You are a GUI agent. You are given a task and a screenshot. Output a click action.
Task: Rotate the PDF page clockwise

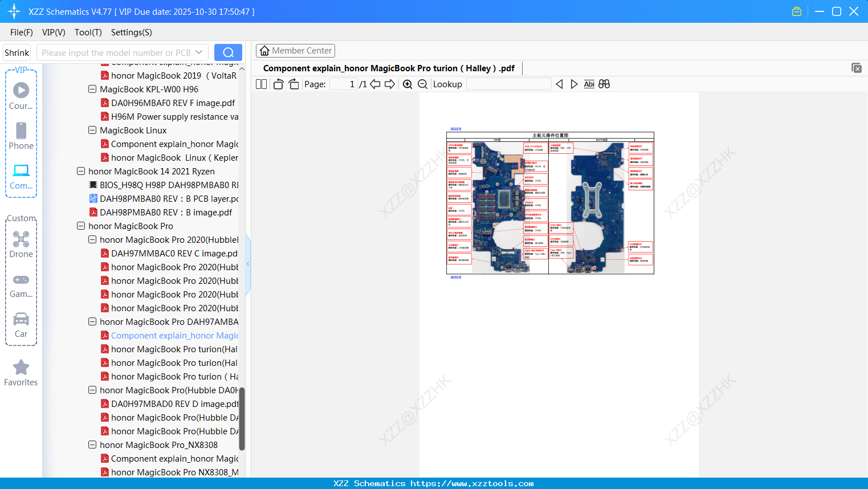click(294, 84)
